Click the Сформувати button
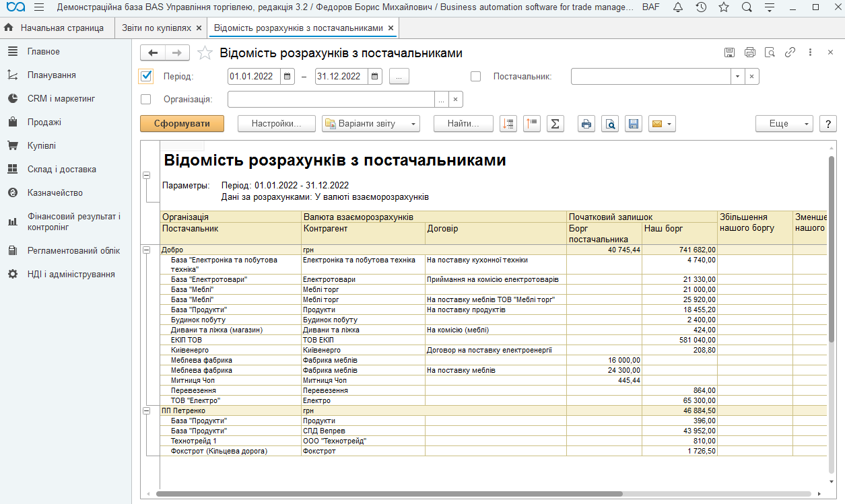 click(x=182, y=124)
